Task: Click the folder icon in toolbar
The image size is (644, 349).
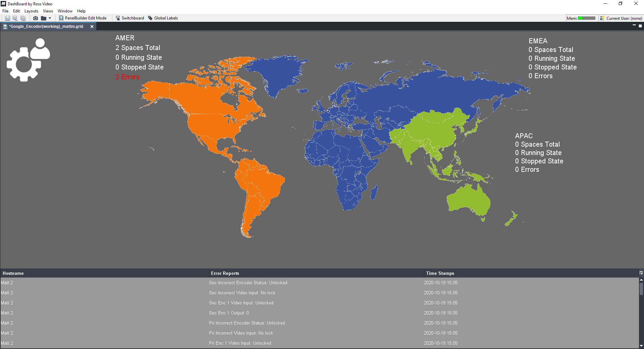Action: (x=44, y=18)
